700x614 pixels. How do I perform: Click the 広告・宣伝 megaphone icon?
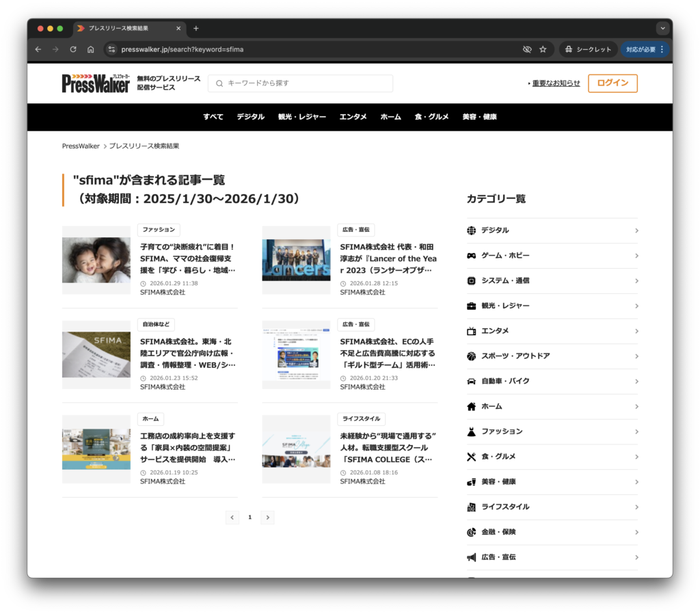[471, 557]
